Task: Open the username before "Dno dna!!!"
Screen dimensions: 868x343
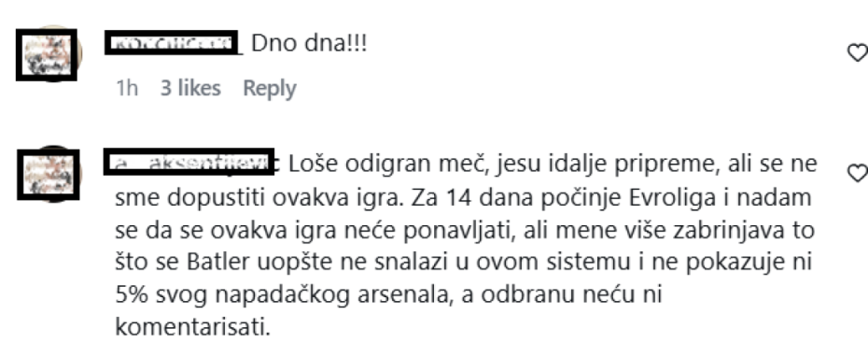Action: [x=173, y=43]
